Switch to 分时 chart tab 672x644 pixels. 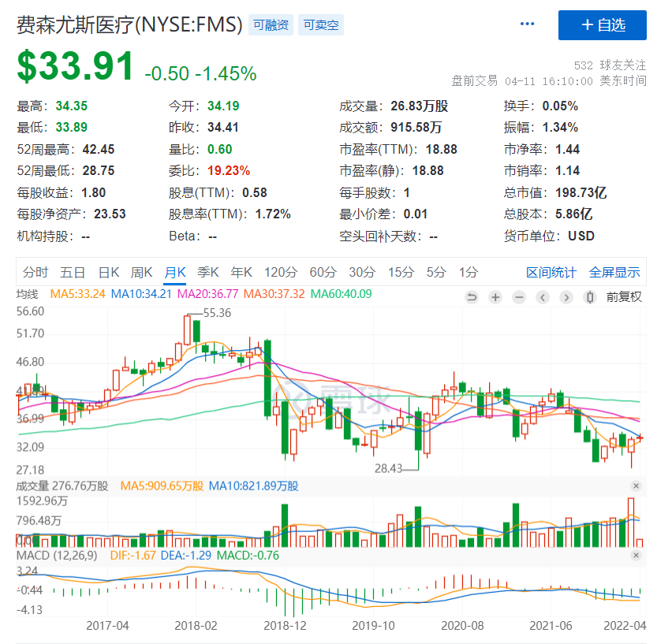(35, 272)
